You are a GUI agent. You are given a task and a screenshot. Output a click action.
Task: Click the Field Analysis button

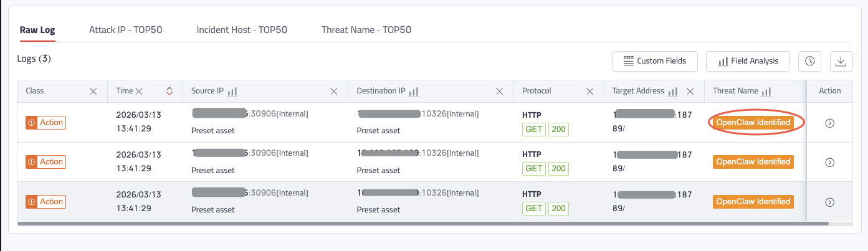coord(748,61)
